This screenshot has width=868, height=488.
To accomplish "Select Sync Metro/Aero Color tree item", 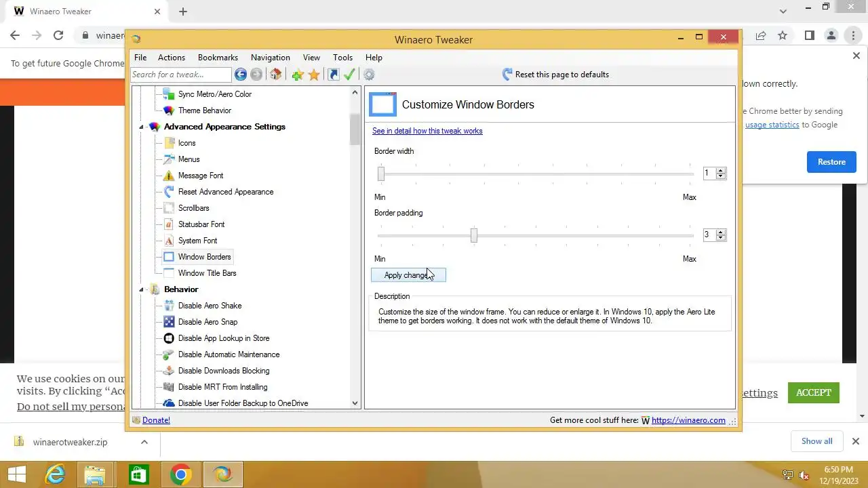I will [214, 94].
